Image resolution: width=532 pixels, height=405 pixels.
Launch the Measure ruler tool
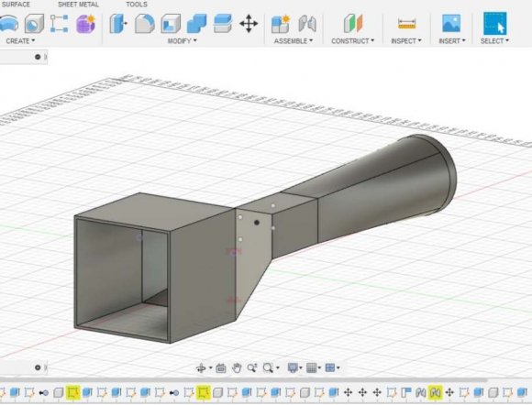pyautogui.click(x=406, y=24)
